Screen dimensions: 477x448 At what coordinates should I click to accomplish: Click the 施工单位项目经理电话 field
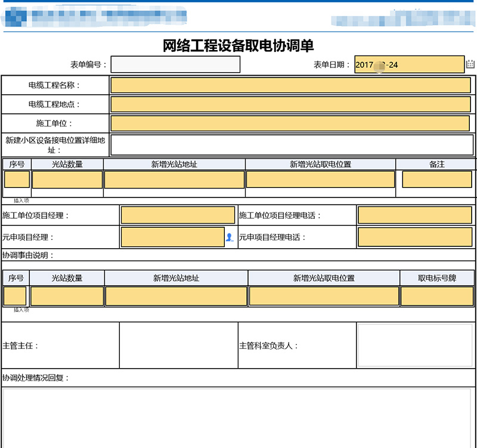415,215
